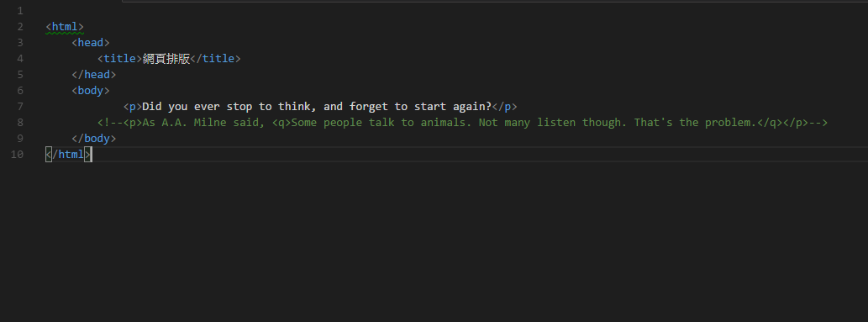Screen dimensions: 868x322
Task: Click the comment end marker on line 8
Action: coord(818,123)
